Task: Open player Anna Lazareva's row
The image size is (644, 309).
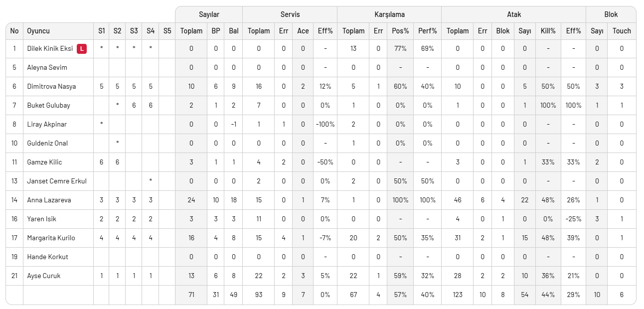Action: point(49,200)
